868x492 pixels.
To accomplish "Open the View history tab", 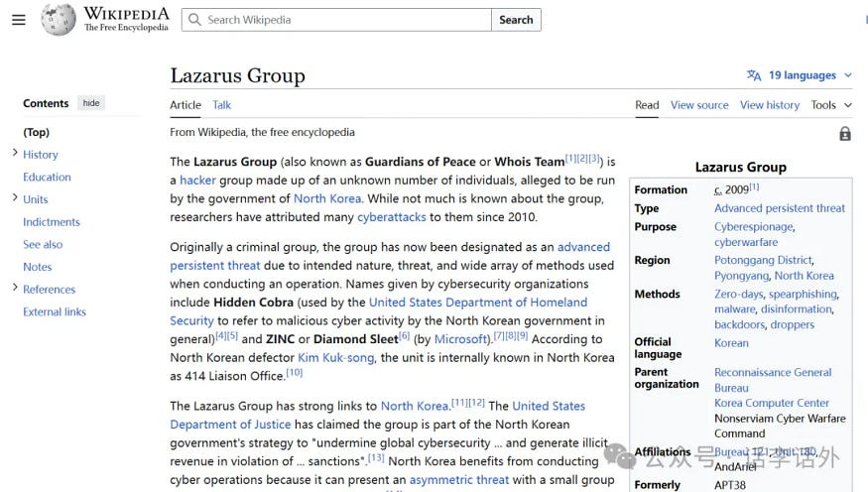I will [x=770, y=105].
